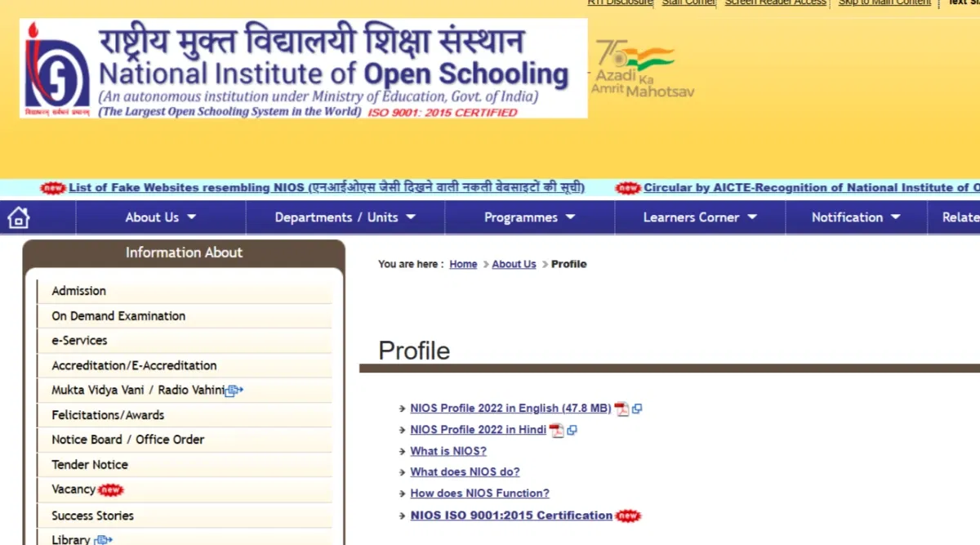The width and height of the screenshot is (980, 545).
Task: Select Admission in the Information sidebar
Action: click(x=79, y=291)
